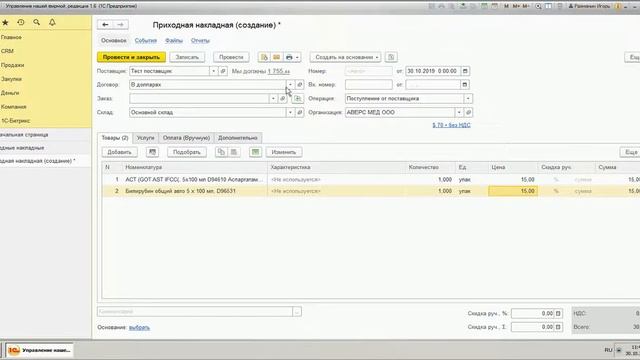Select the highlighted Цена cell 15,00
This screenshot has width=640, height=360.
click(513, 191)
